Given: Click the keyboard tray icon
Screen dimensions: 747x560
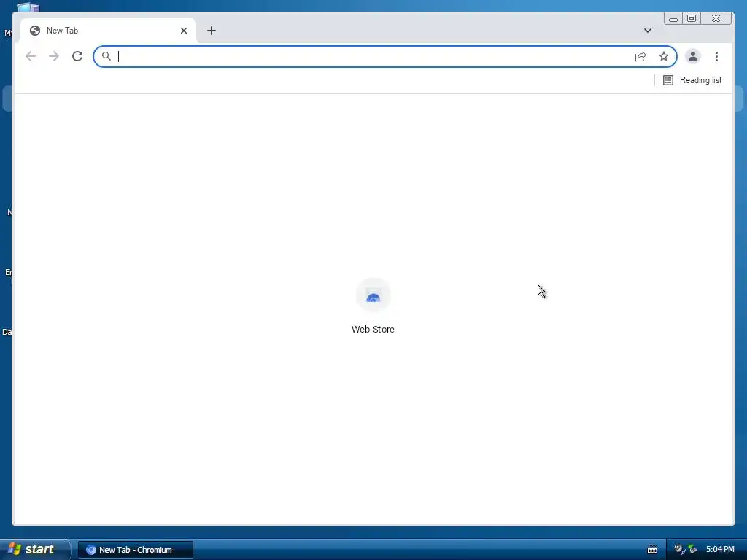Looking at the screenshot, I should tap(652, 550).
